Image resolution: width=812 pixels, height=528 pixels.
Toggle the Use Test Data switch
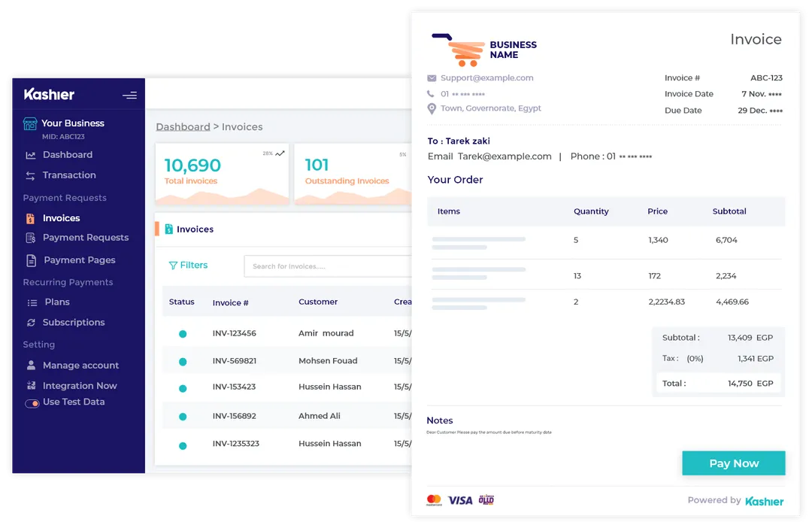coord(32,403)
